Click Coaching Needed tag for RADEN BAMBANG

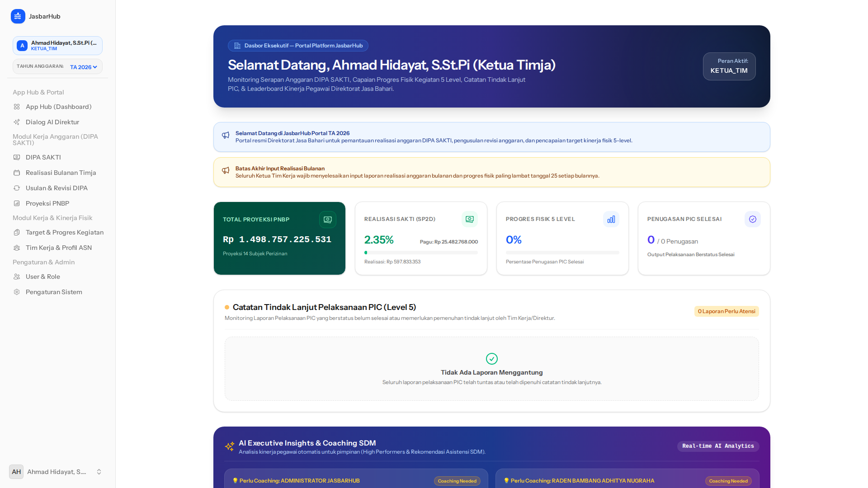728,481
